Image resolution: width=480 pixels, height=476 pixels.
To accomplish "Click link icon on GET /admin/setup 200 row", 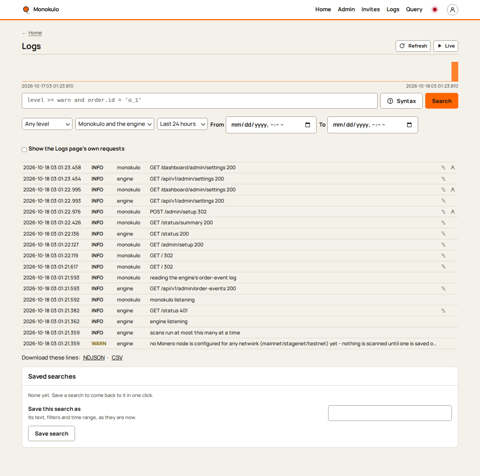I will [443, 245].
